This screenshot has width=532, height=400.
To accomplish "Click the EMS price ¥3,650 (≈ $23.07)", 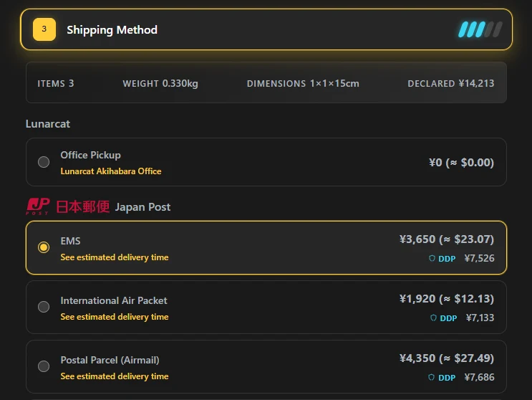I will [447, 239].
